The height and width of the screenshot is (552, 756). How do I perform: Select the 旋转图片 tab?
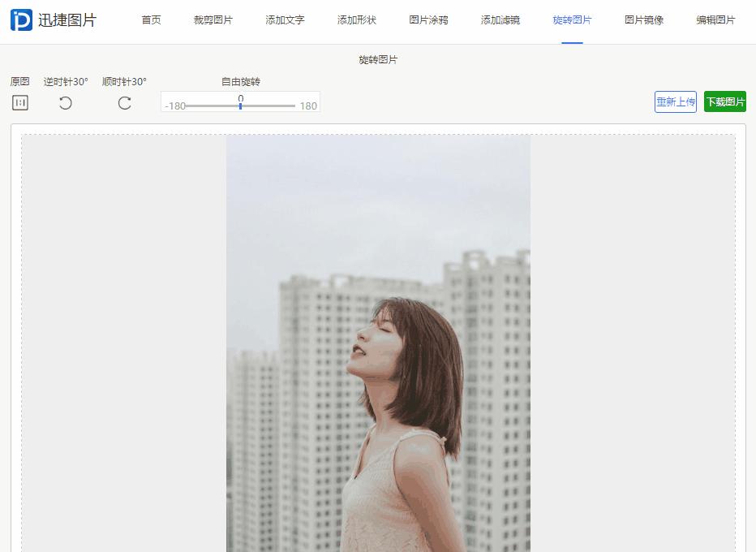point(573,19)
